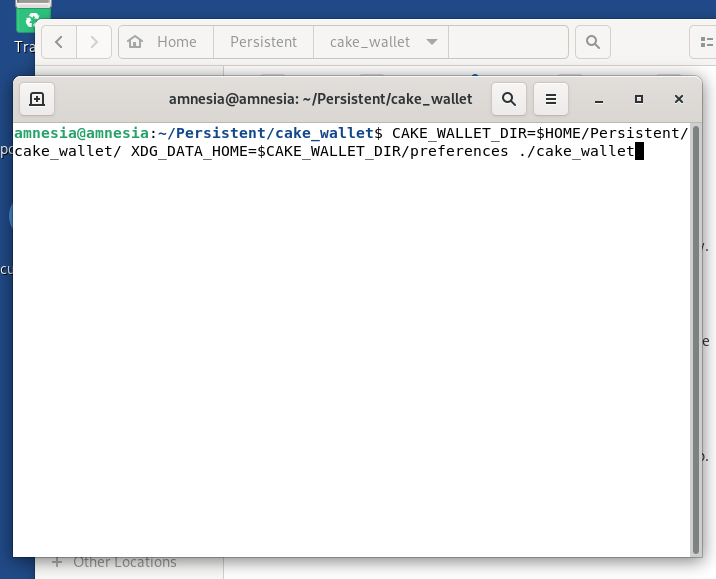Click the file manager forward arrow
The width and height of the screenshot is (716, 579).
[94, 42]
